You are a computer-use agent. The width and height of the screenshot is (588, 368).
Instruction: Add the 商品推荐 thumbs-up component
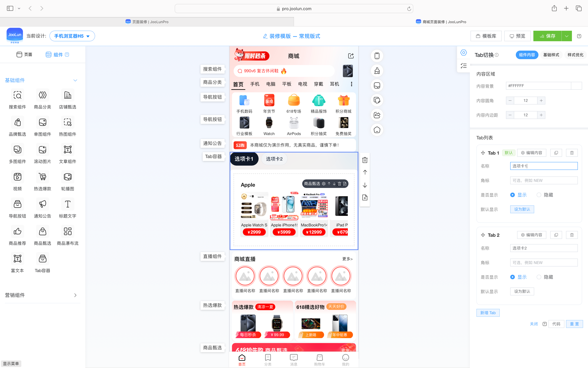tap(18, 231)
